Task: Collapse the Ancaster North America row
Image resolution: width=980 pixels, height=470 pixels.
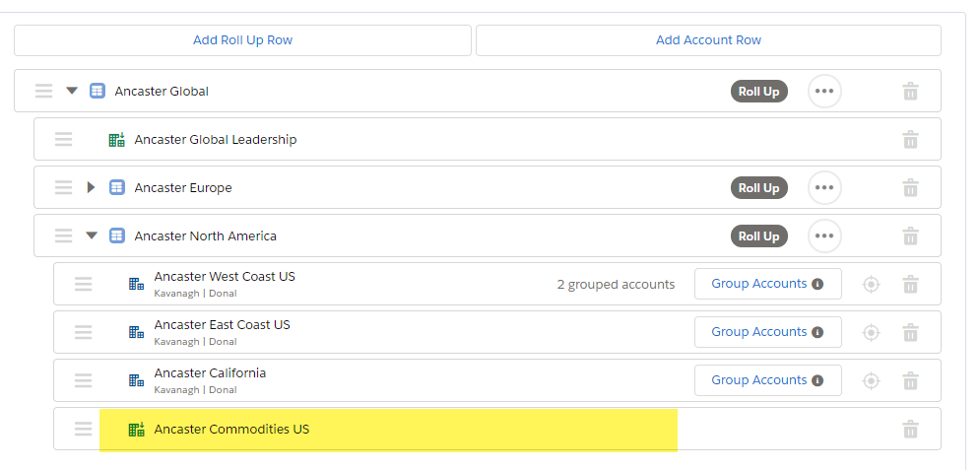Action: [x=92, y=235]
